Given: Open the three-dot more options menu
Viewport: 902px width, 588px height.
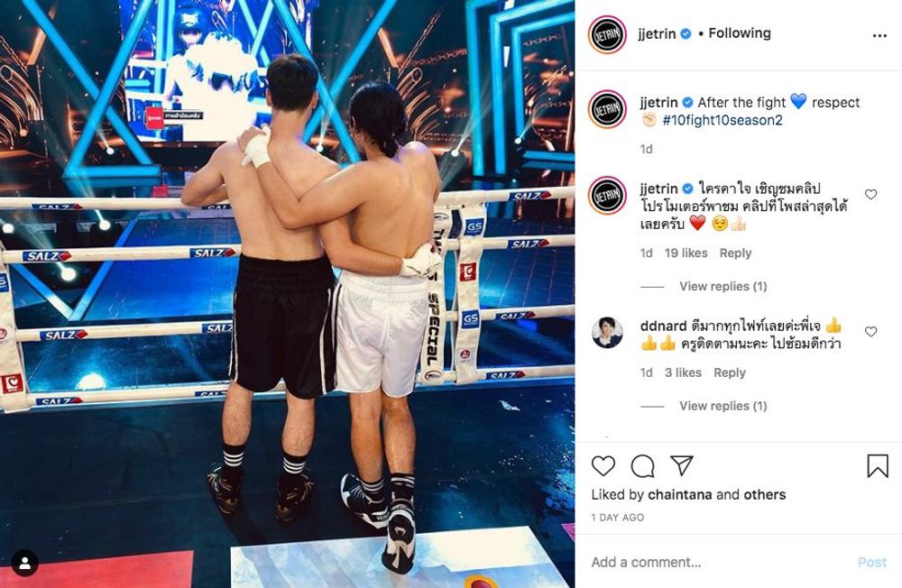Looking at the screenshot, I should tap(879, 36).
